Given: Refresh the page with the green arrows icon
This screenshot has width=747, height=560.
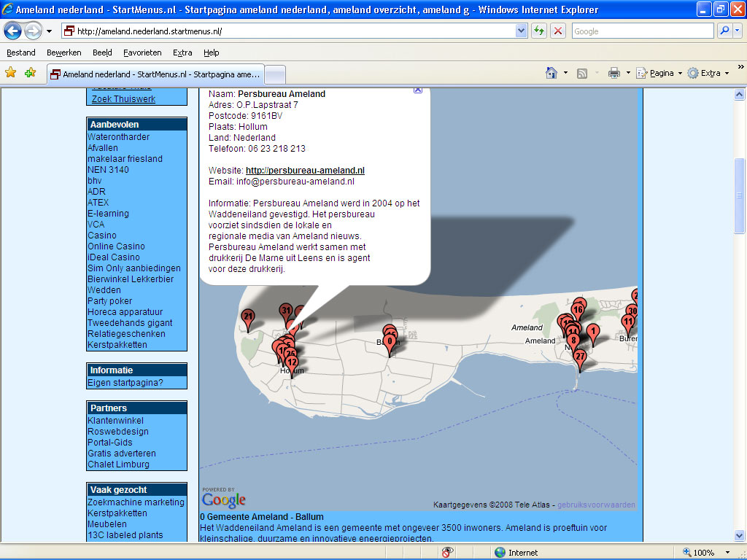Looking at the screenshot, I should pos(539,31).
